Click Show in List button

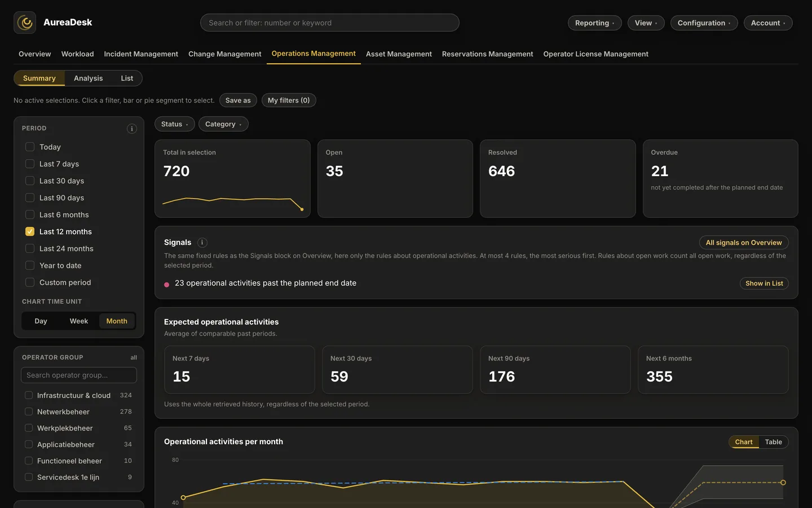click(x=764, y=283)
